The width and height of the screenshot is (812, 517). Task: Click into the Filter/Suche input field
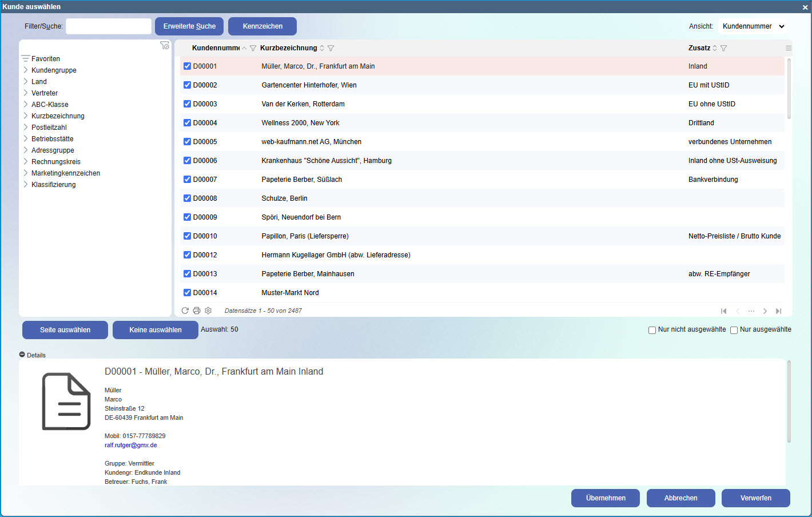click(109, 26)
